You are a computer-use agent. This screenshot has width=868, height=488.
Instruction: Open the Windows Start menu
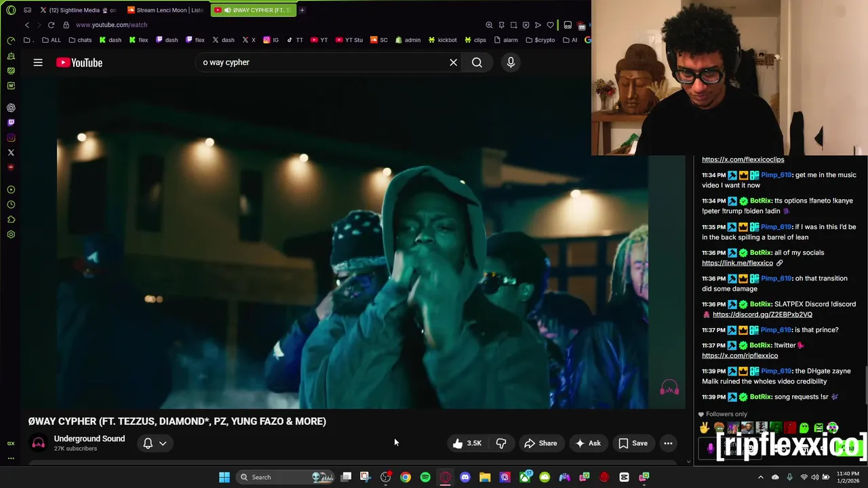[x=224, y=477]
